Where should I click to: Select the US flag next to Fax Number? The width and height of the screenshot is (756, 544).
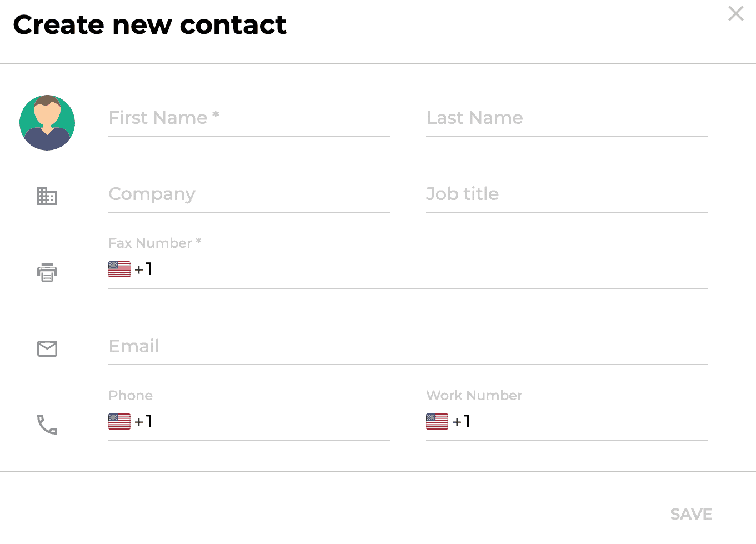coord(119,269)
